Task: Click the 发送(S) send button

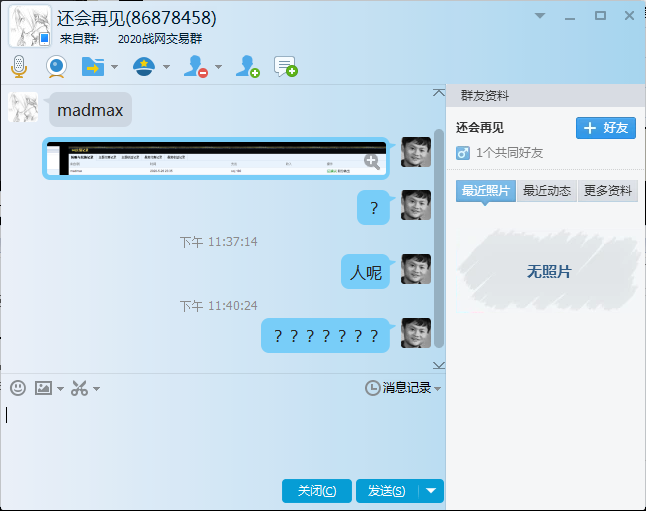Action: (x=386, y=490)
